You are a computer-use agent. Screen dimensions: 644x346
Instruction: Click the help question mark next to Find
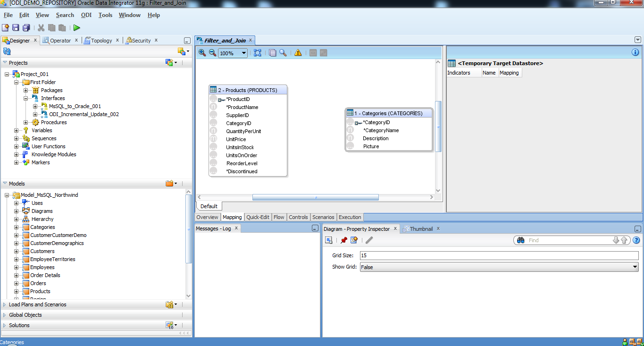[x=636, y=240]
